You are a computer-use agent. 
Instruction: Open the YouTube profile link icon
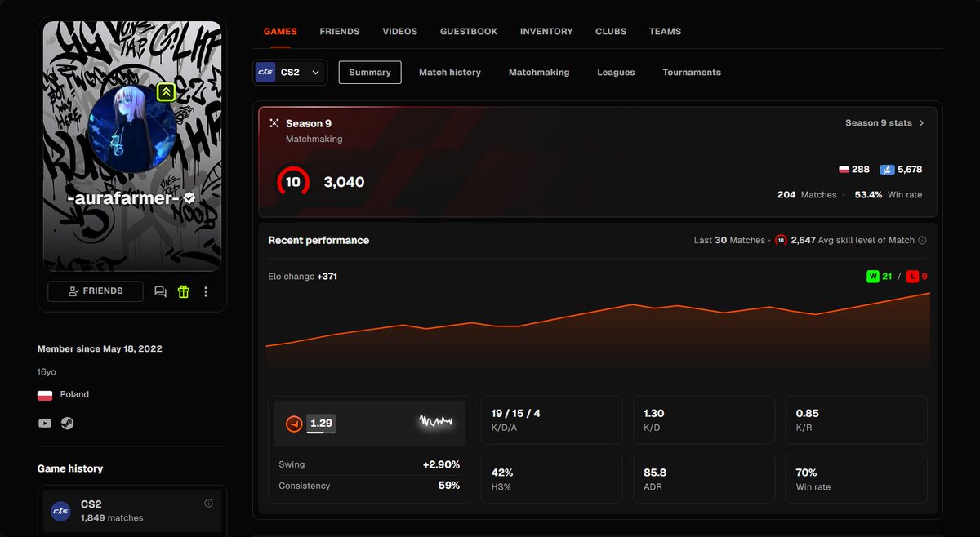pos(45,424)
